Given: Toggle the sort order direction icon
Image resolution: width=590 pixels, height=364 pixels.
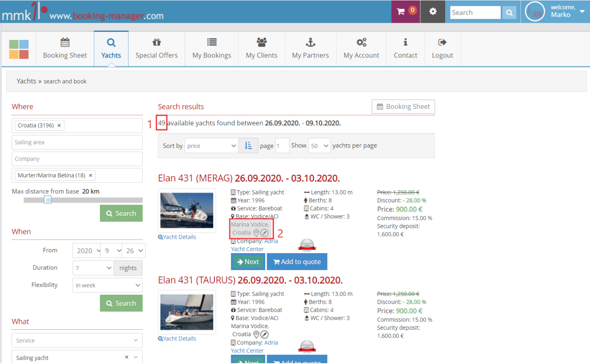Looking at the screenshot, I should (248, 146).
